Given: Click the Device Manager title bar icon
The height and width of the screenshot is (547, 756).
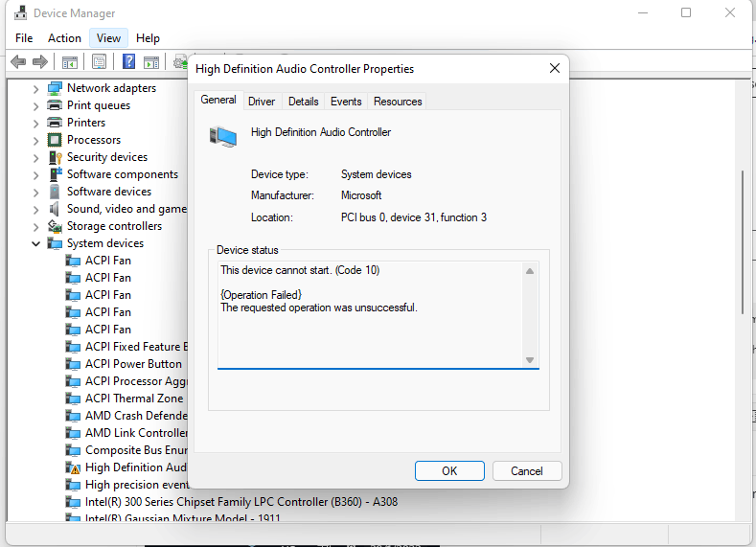Looking at the screenshot, I should click(x=20, y=12).
